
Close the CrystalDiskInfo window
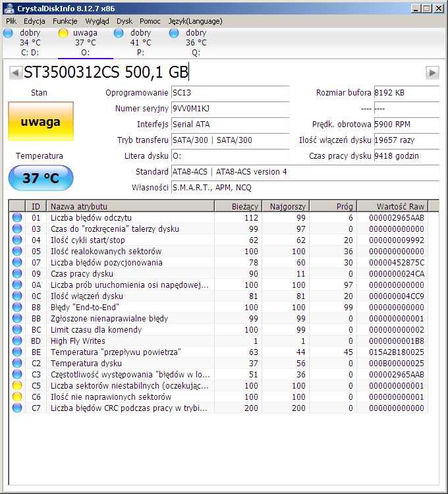pyautogui.click(x=439, y=9)
